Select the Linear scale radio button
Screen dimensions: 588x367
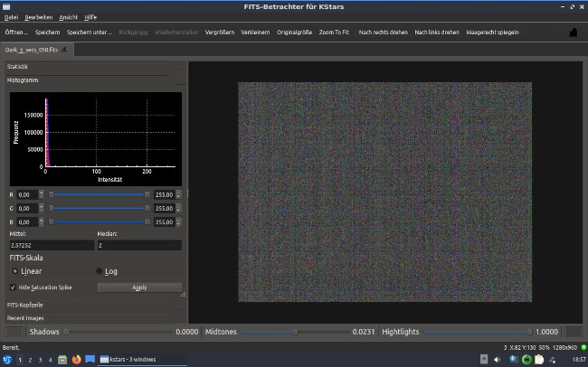(x=14, y=270)
